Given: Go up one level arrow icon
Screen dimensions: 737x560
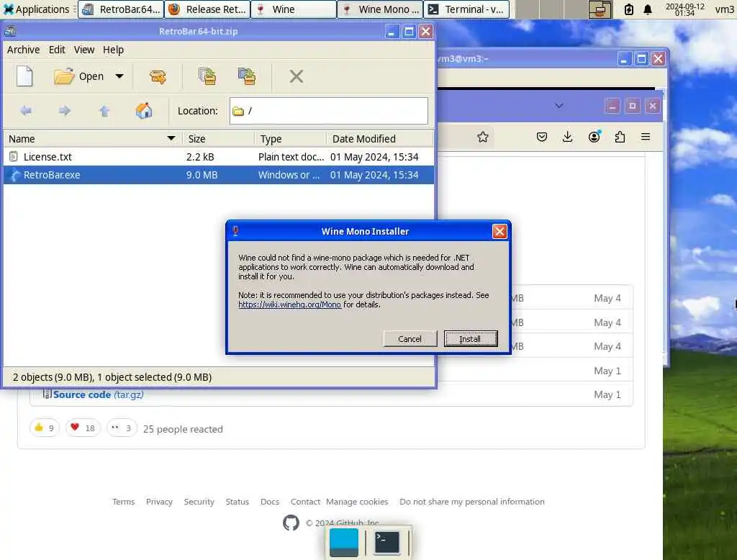Looking at the screenshot, I should [x=104, y=111].
